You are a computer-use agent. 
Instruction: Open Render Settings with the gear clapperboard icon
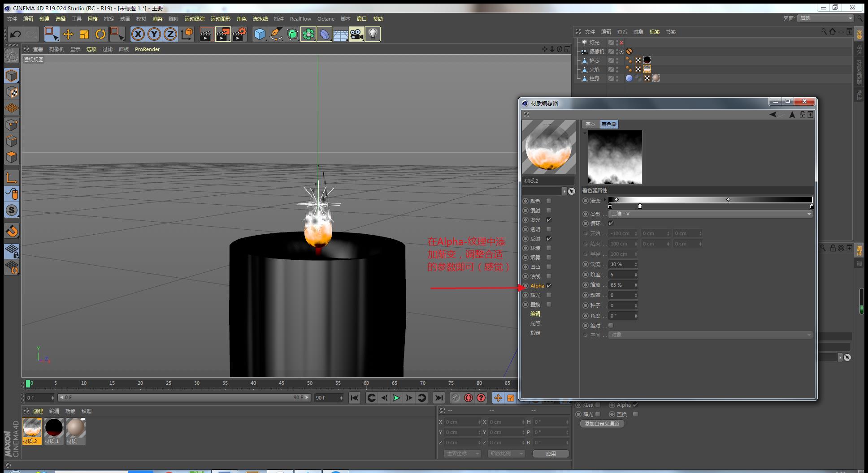pos(239,34)
